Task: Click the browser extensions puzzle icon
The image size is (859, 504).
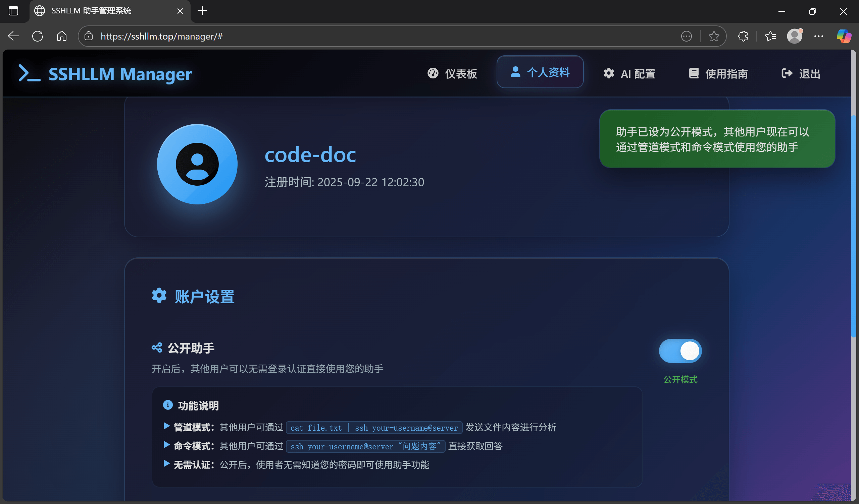Action: (x=743, y=36)
